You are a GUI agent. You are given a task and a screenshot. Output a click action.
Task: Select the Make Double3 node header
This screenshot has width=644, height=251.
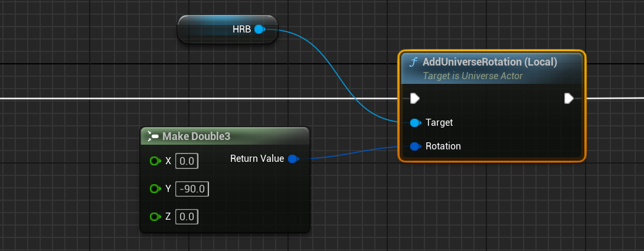coord(224,136)
